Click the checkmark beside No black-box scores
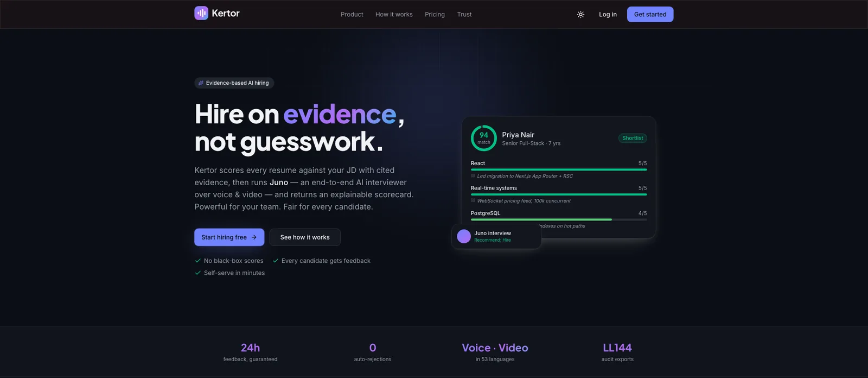 [198, 261]
